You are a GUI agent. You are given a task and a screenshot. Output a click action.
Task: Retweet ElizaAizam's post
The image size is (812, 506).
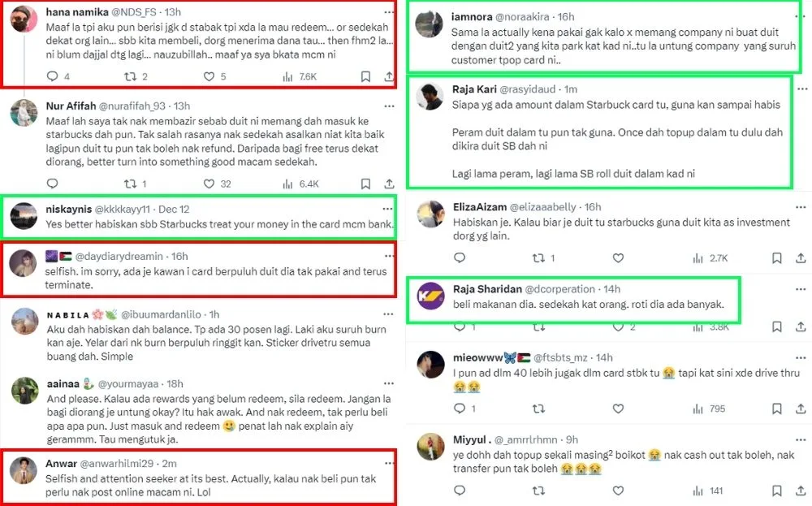click(x=539, y=258)
